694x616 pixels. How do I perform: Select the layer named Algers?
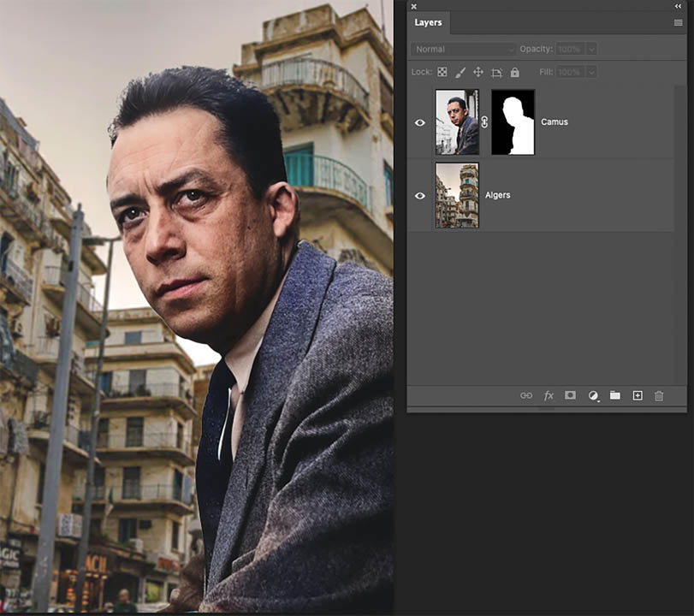[x=497, y=195]
